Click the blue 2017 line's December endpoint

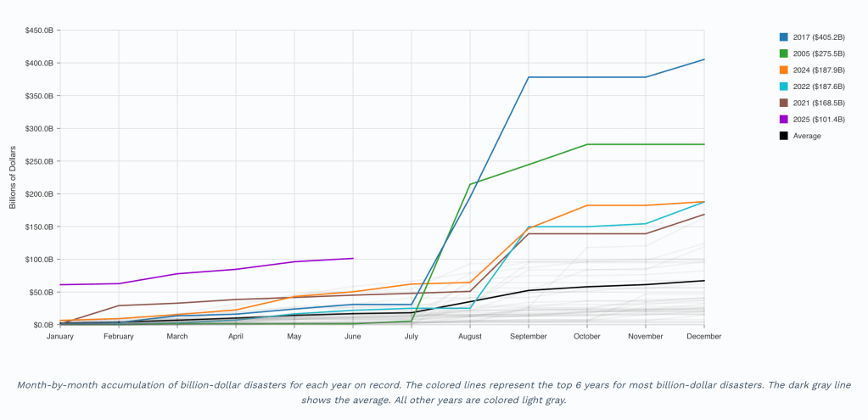pyautogui.click(x=703, y=59)
